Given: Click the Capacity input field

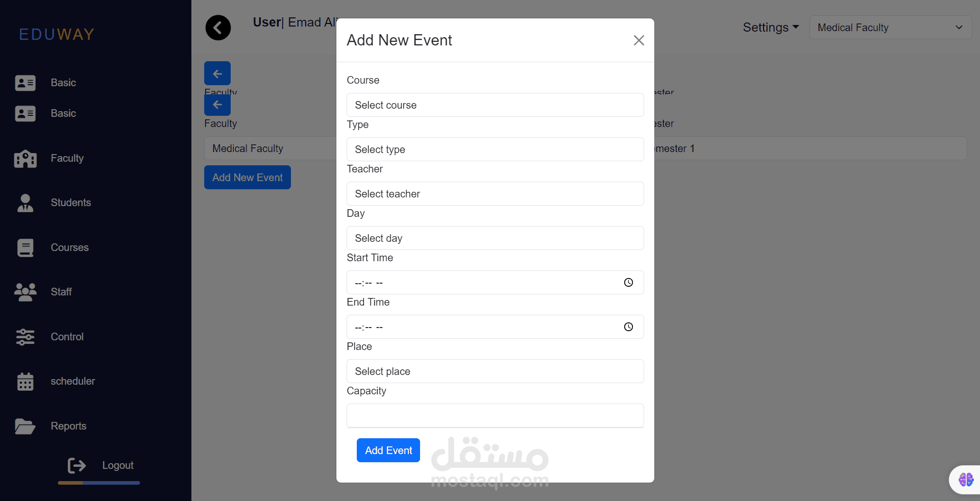Looking at the screenshot, I should click(495, 416).
